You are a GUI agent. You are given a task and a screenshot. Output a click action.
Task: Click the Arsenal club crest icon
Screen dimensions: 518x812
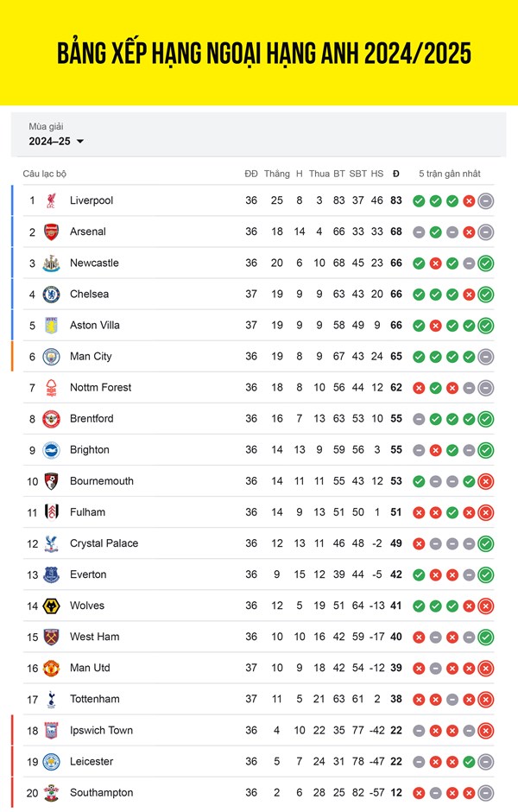pos(51,232)
